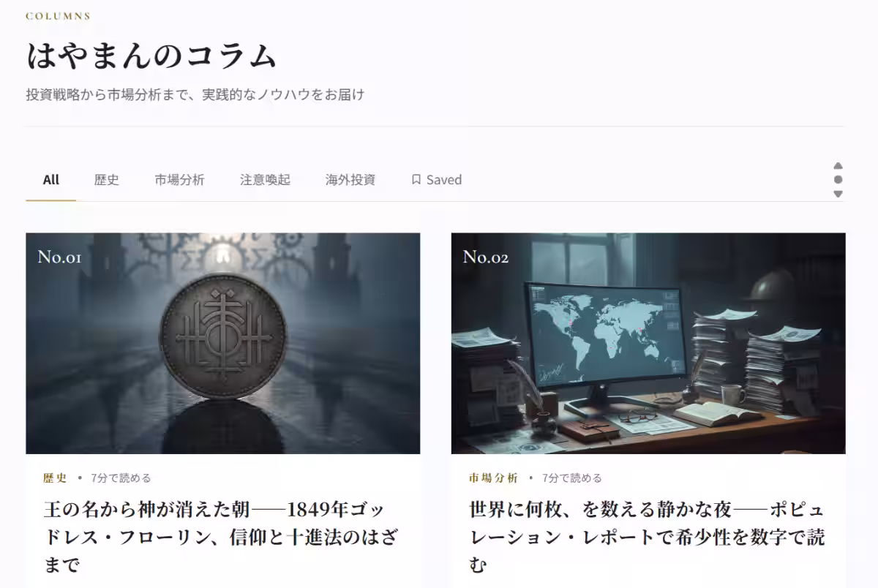Click the up triangle control beside tabs

pos(838,166)
